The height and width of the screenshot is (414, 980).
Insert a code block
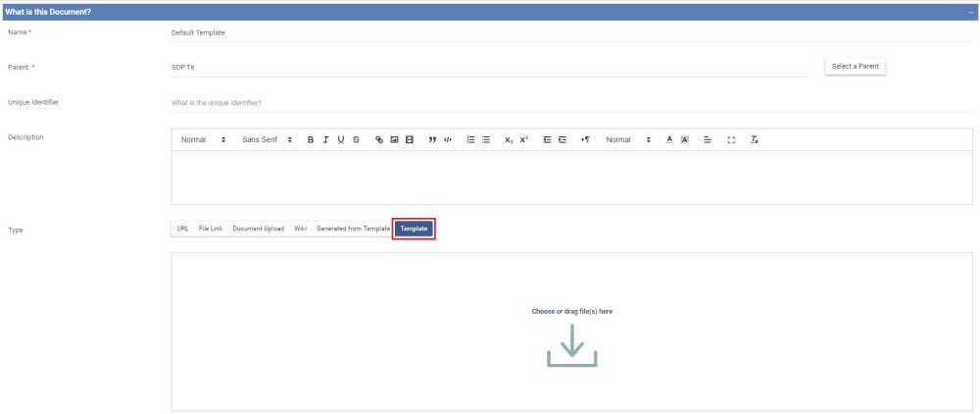[448, 140]
